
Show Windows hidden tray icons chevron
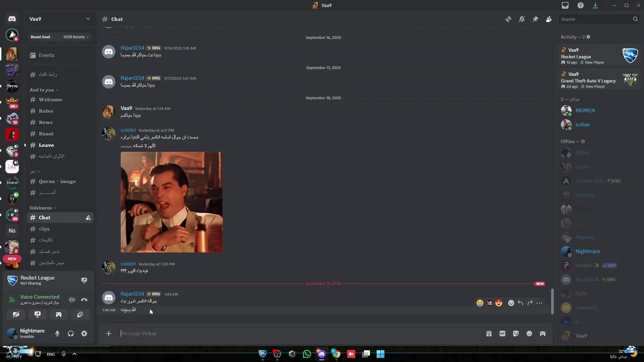pos(74,354)
